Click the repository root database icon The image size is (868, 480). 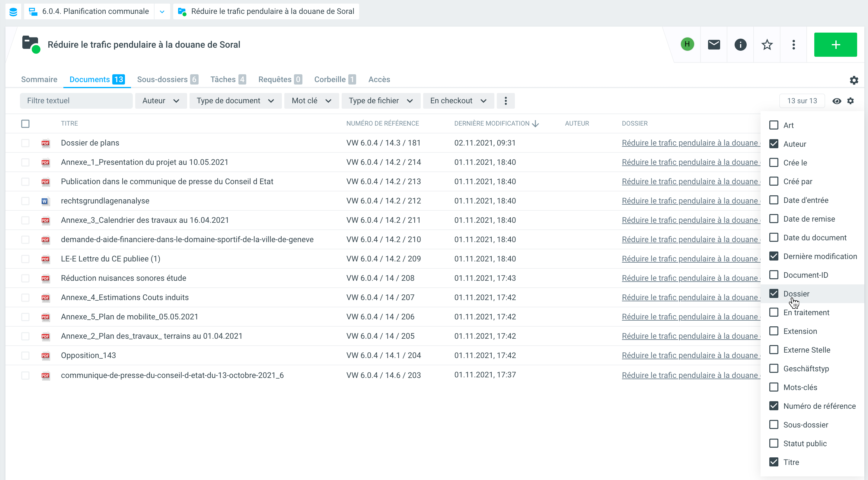point(13,11)
